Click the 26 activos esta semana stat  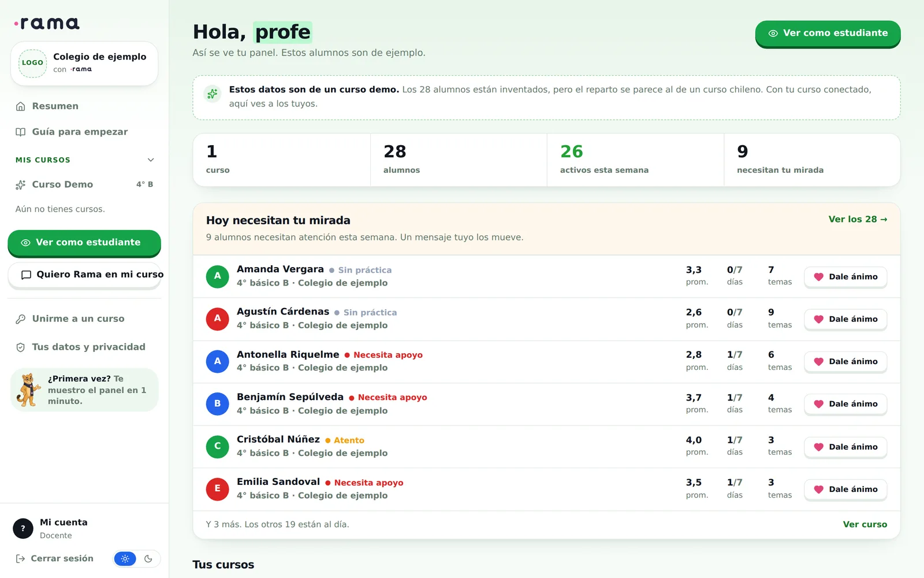(x=635, y=160)
